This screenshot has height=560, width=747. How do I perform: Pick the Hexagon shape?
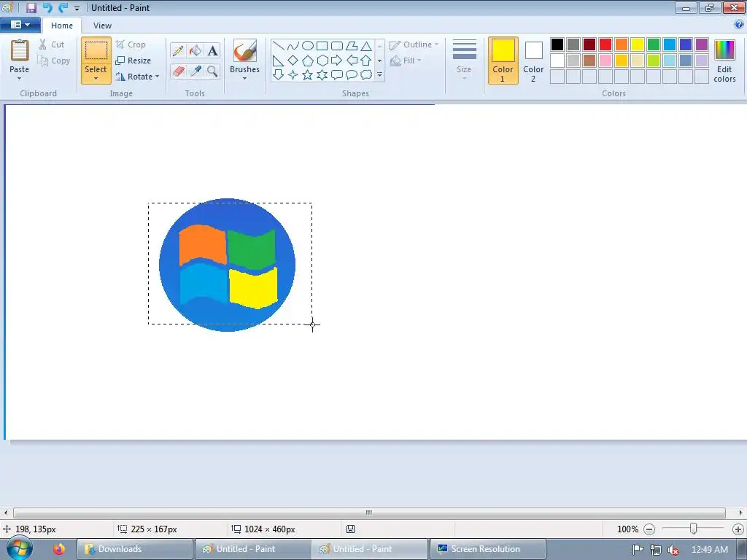click(x=322, y=61)
